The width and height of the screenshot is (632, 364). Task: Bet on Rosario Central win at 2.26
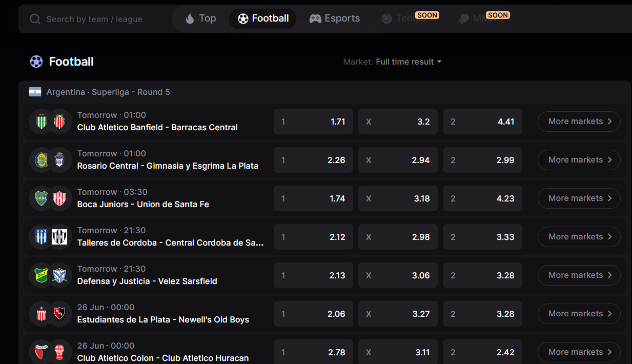[313, 160]
